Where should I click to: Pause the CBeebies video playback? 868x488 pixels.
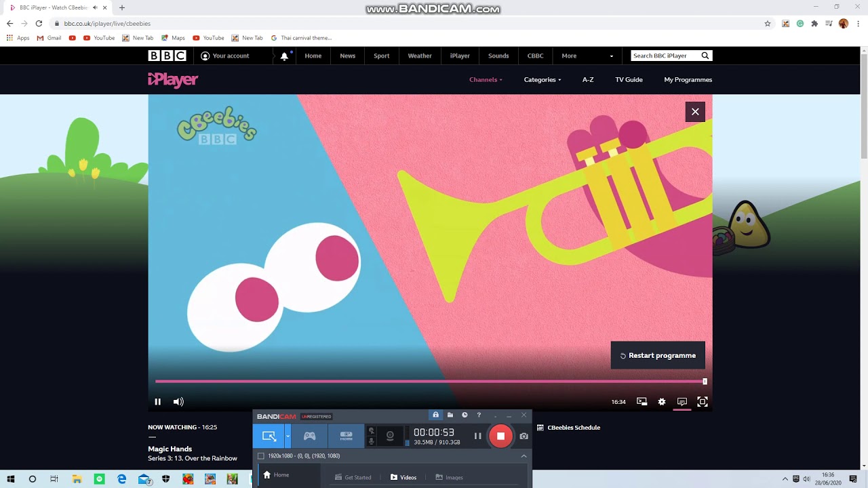point(157,402)
